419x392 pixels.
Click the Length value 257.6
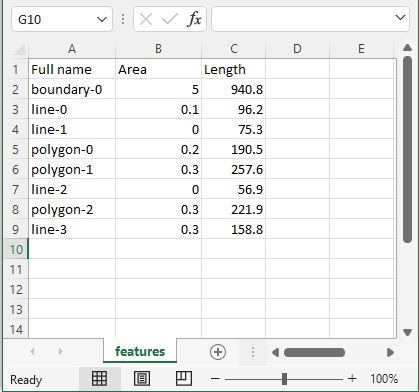[x=234, y=169]
